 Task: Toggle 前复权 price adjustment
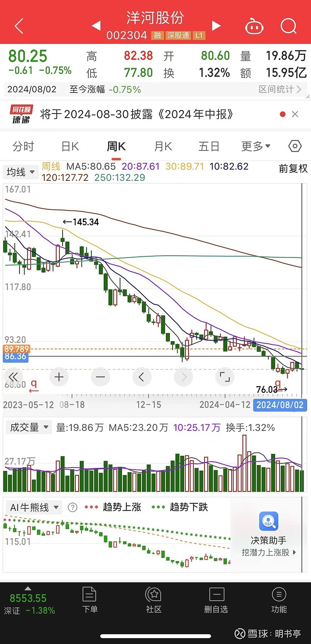click(x=293, y=168)
